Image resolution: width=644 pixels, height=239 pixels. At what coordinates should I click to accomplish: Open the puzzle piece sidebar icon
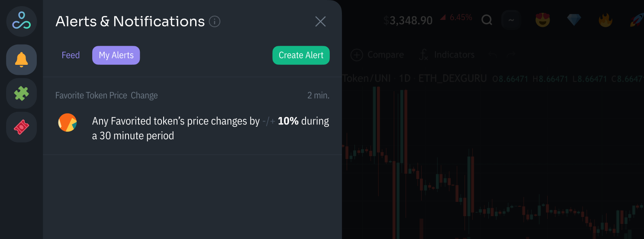point(21,93)
